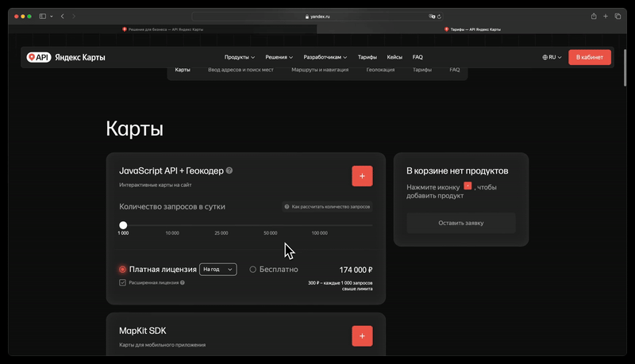Viewport: 635px width, 364px height.
Task: Open a new tab with plus icon
Action: coord(606,16)
